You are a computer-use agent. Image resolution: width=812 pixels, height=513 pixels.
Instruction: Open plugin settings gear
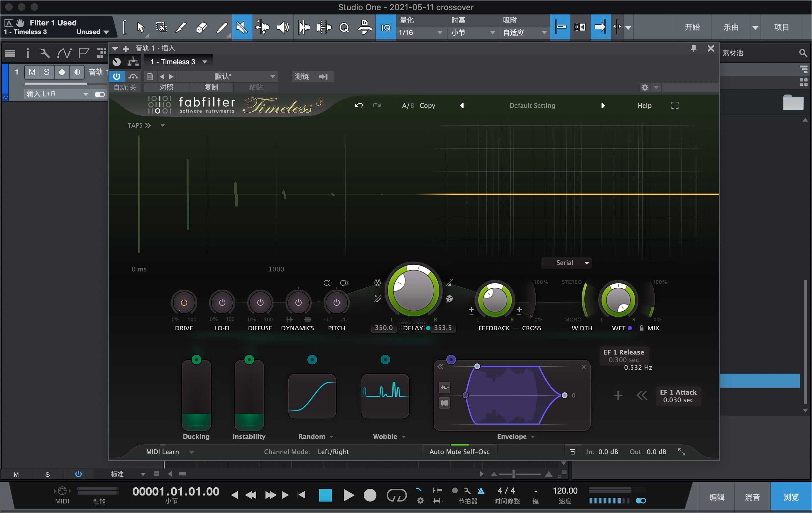(645, 88)
